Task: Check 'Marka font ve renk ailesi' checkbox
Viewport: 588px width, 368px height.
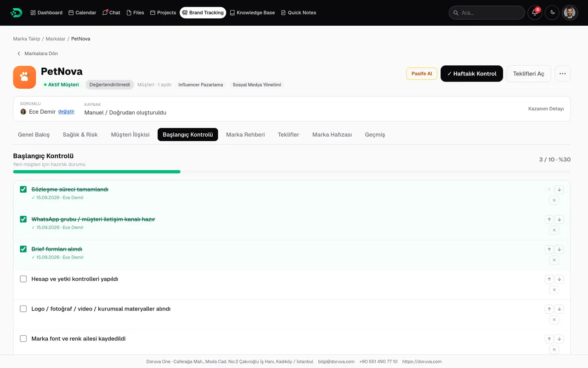Action: pyautogui.click(x=23, y=339)
